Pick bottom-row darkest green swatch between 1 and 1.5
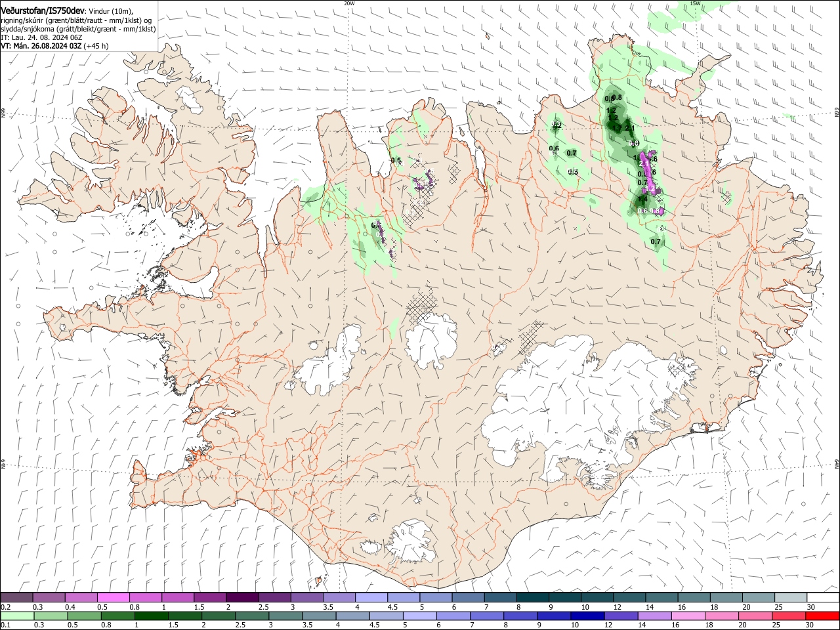The width and height of the screenshot is (840, 630). pyautogui.click(x=151, y=616)
